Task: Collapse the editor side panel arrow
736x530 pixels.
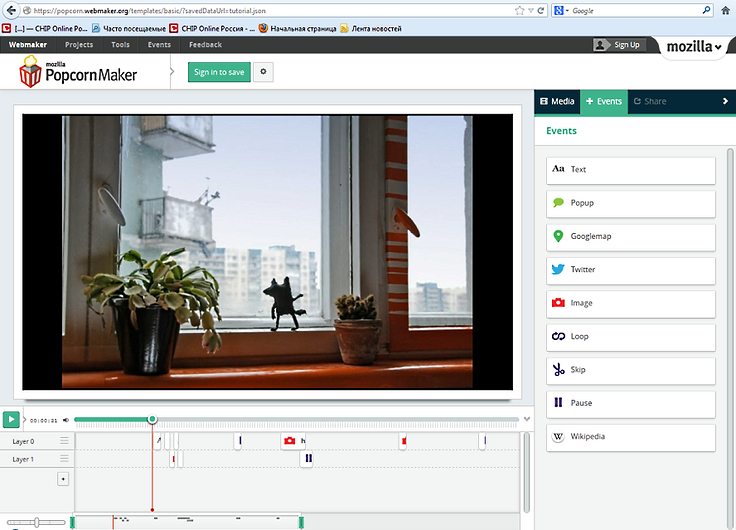Action: 725,101
